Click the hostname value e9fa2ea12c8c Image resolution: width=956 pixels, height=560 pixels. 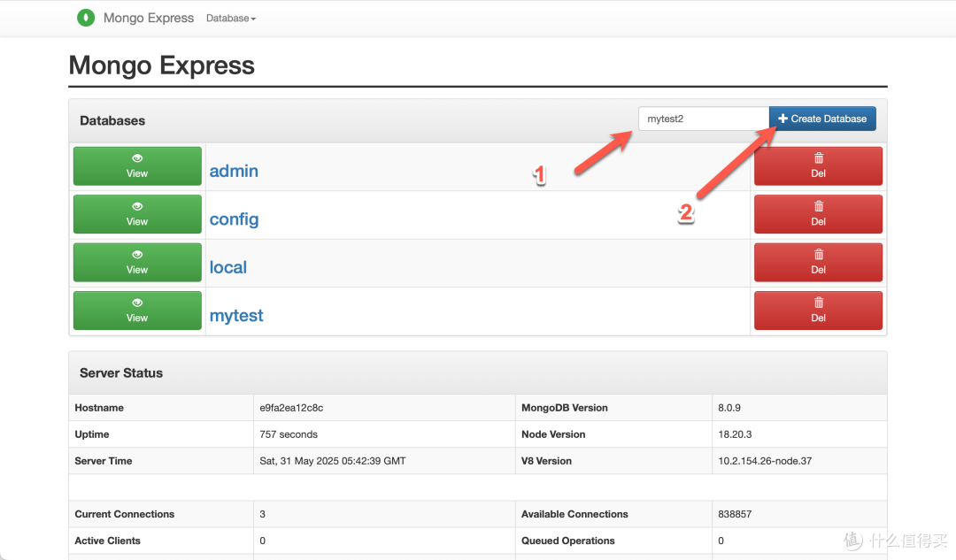[x=291, y=408]
